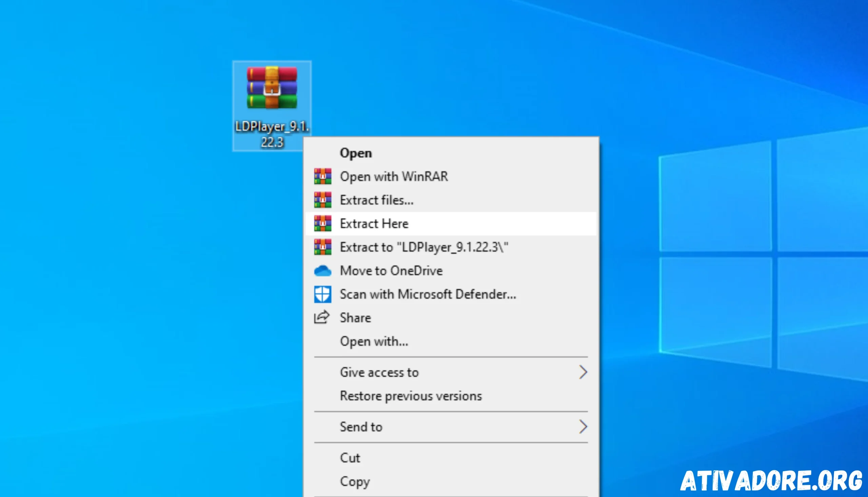This screenshot has width=868, height=497.
Task: Select Extract Here in the context menu
Action: (451, 223)
